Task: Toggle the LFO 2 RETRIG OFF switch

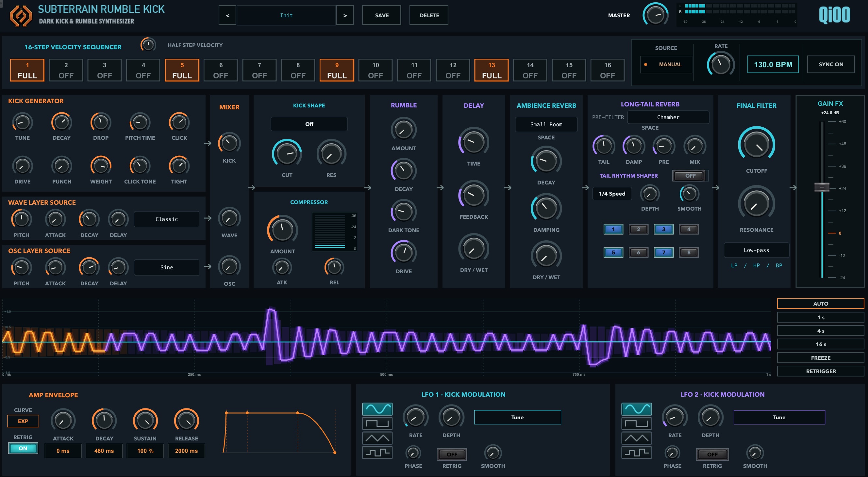Action: coord(712,454)
